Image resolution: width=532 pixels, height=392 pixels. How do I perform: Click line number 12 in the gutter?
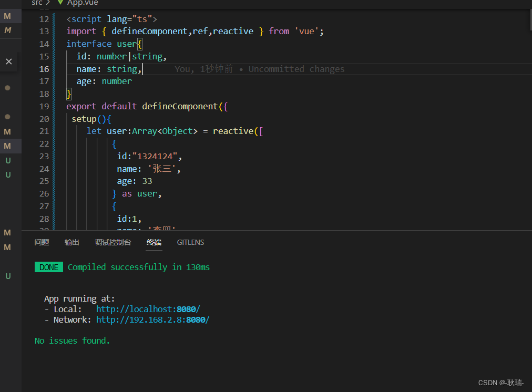[x=44, y=19]
